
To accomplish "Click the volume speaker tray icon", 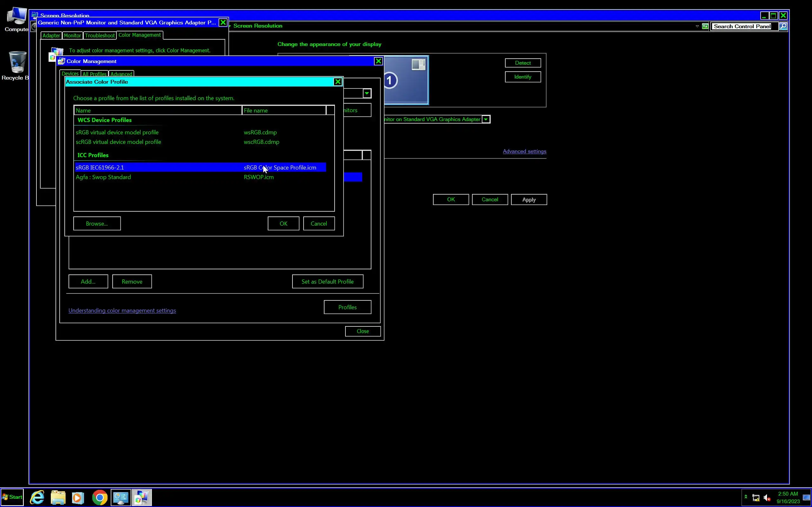I will tap(766, 497).
